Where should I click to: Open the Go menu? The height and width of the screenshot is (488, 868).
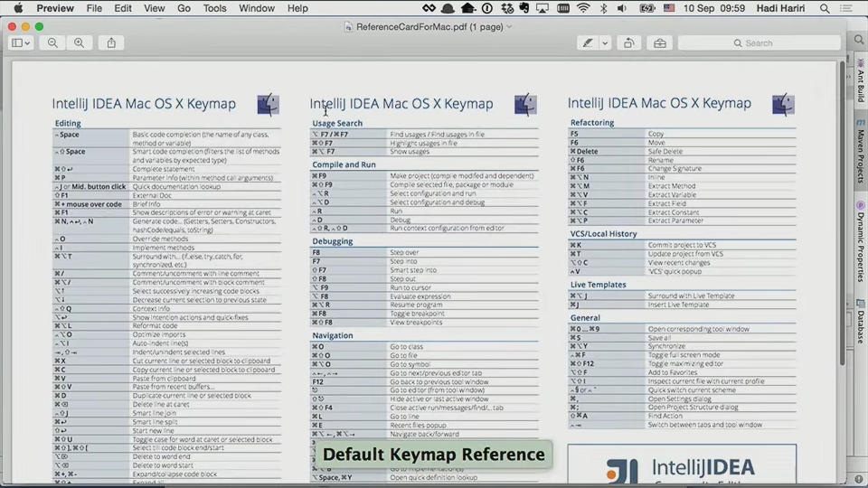184,8
